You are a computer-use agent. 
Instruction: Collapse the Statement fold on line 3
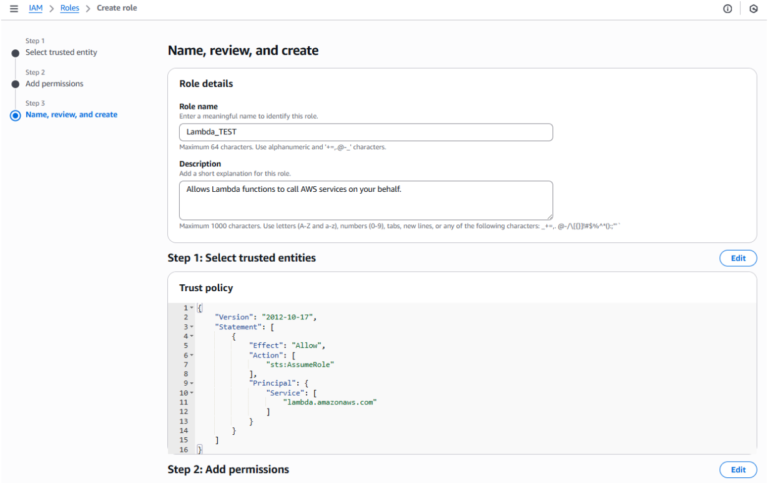191,327
